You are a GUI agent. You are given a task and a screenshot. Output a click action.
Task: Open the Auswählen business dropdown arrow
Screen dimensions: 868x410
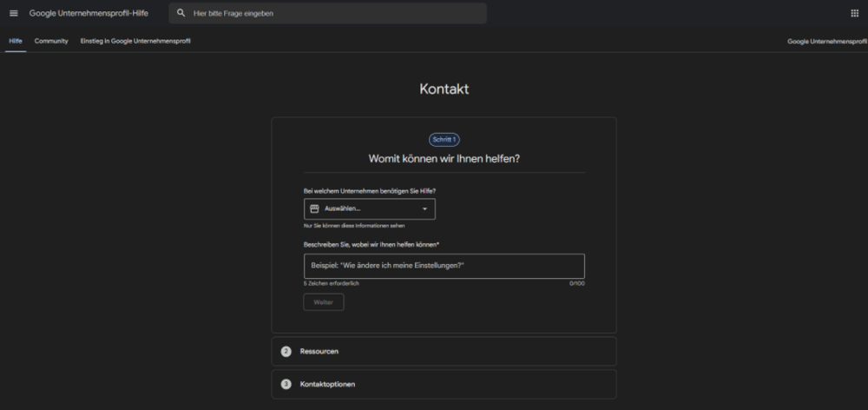(x=424, y=208)
